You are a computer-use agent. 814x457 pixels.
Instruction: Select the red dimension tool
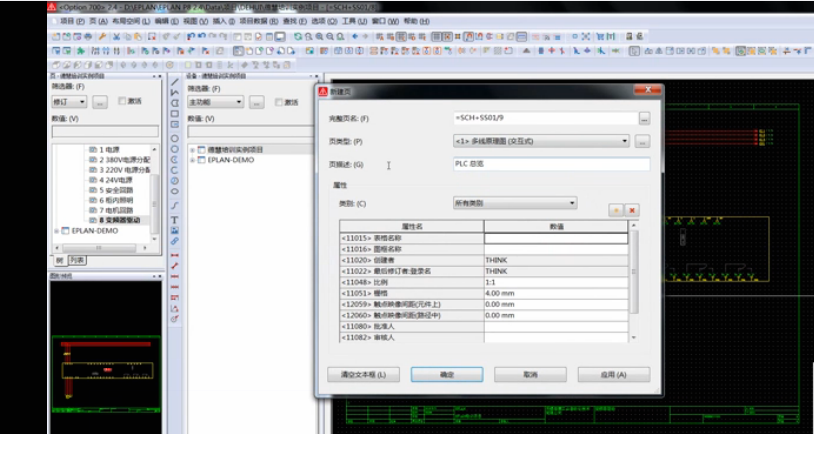click(x=175, y=256)
